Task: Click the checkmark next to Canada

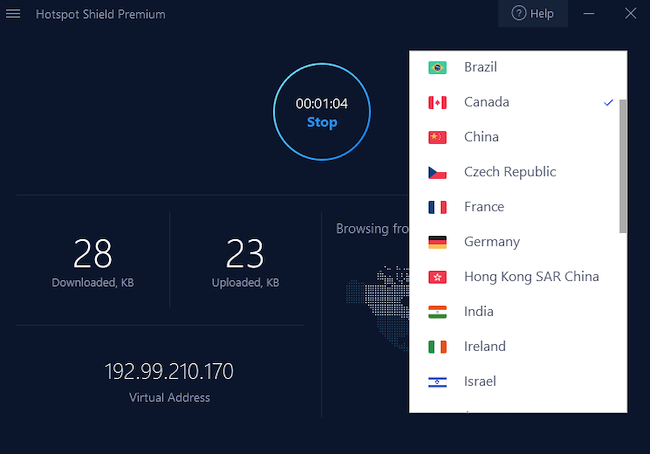Action: 608,103
